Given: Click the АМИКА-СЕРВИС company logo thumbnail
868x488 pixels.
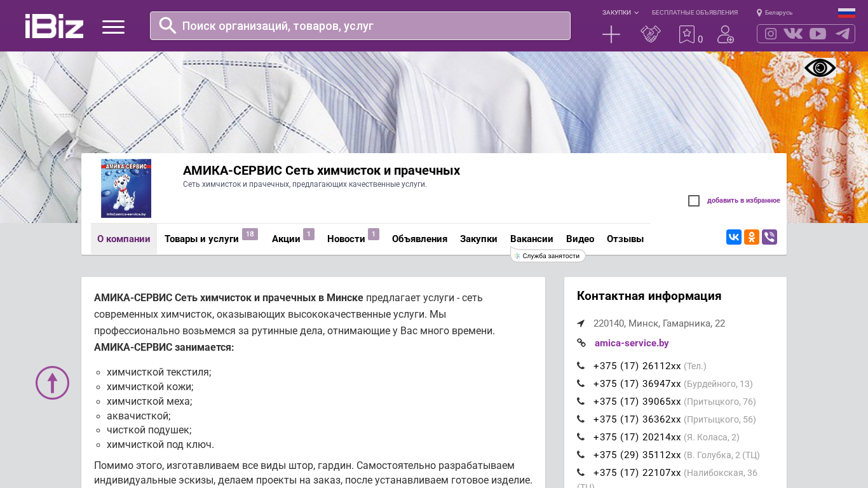Looking at the screenshot, I should pyautogui.click(x=126, y=188).
